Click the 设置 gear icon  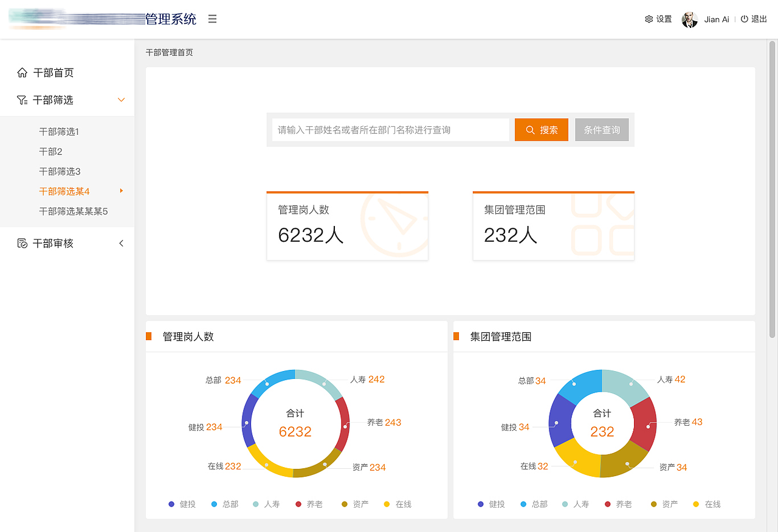point(649,19)
